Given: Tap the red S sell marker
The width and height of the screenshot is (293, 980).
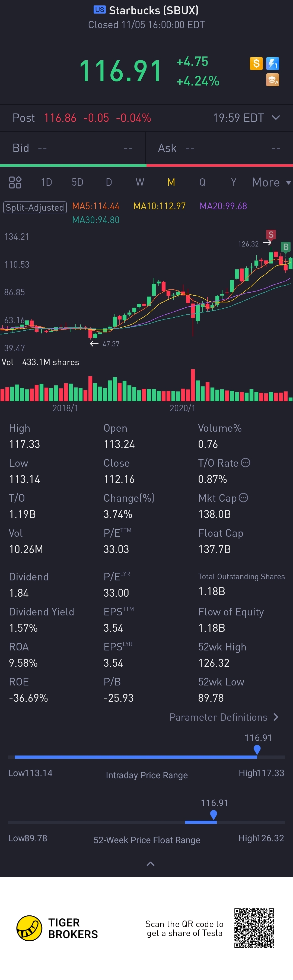Looking at the screenshot, I should pyautogui.click(x=270, y=234).
